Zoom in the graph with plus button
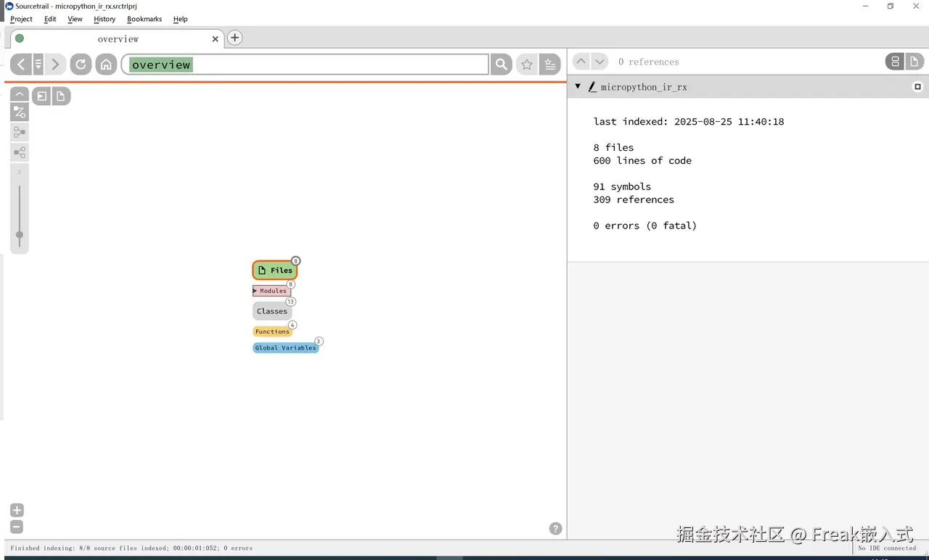 point(17,510)
